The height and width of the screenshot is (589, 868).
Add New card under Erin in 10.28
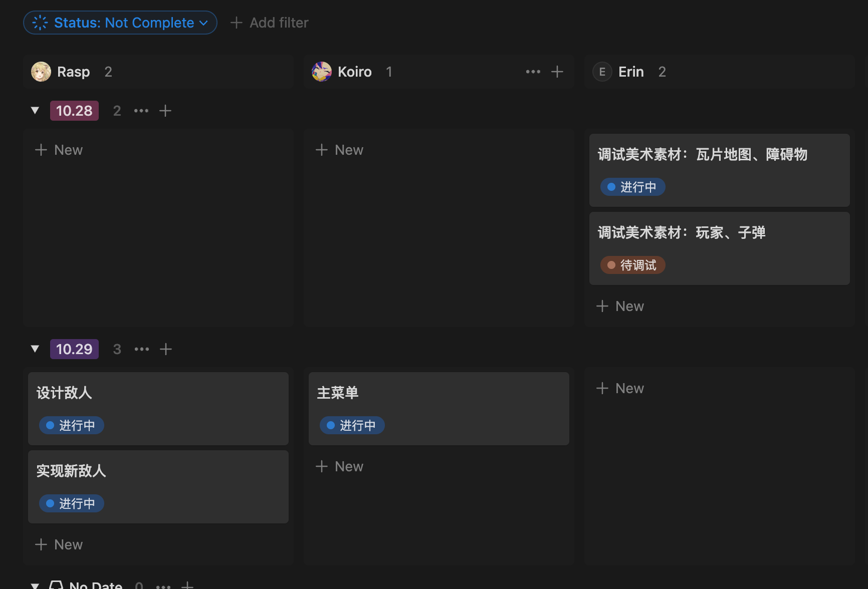coord(620,306)
